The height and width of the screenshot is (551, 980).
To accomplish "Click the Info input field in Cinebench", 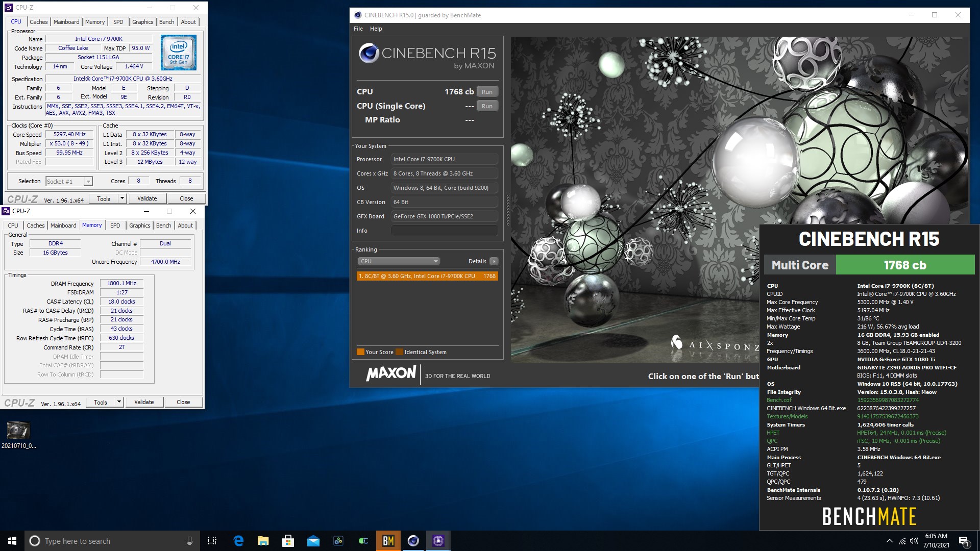I will click(444, 231).
